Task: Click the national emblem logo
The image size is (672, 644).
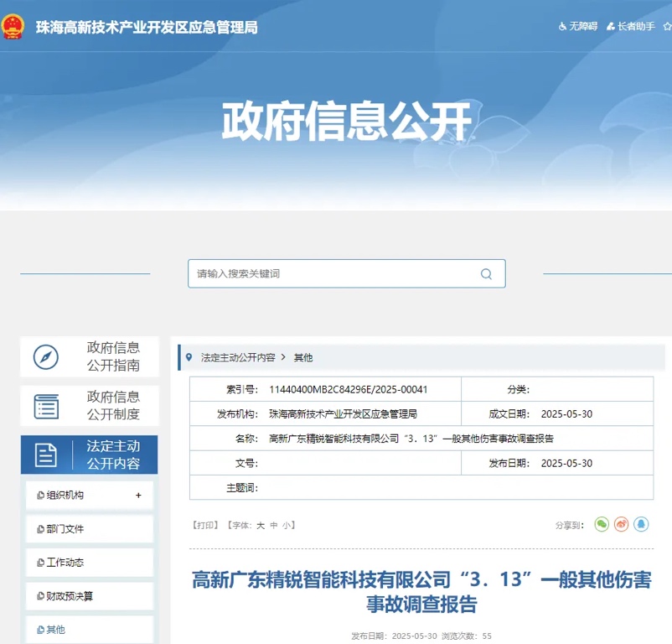Action: 13,26
